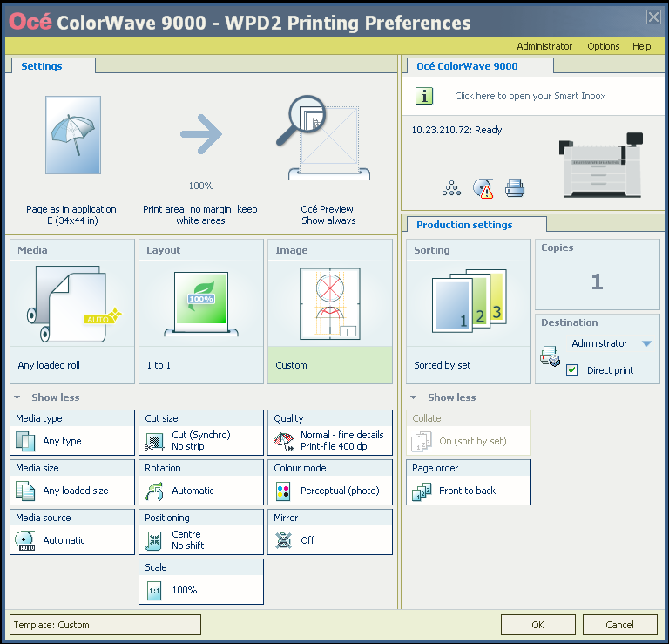The width and height of the screenshot is (669, 644).
Task: Click 'Front to back' page order value
Action: [x=467, y=491]
